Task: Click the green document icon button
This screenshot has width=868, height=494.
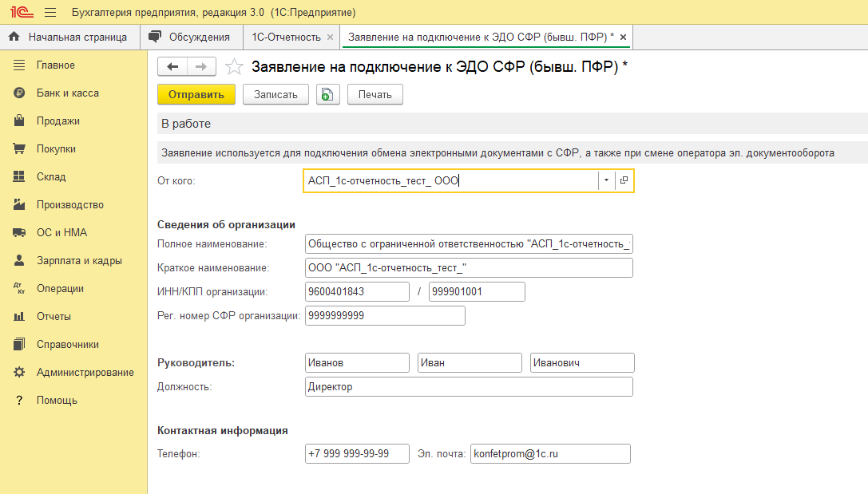Action: (x=327, y=95)
